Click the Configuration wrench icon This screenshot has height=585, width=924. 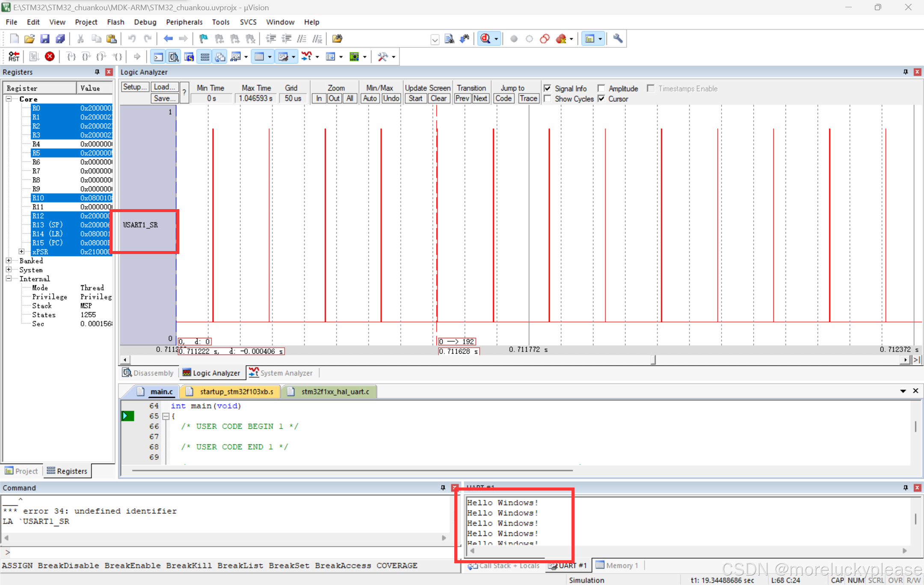click(617, 39)
